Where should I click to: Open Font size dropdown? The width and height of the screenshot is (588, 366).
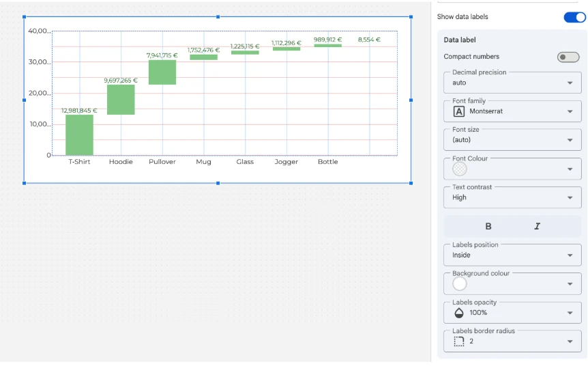(512, 140)
